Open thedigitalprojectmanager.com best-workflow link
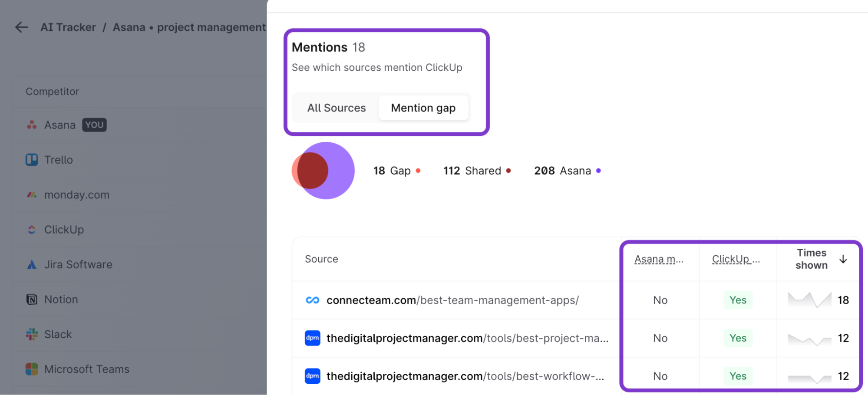The height and width of the screenshot is (395, 868). coord(465,376)
